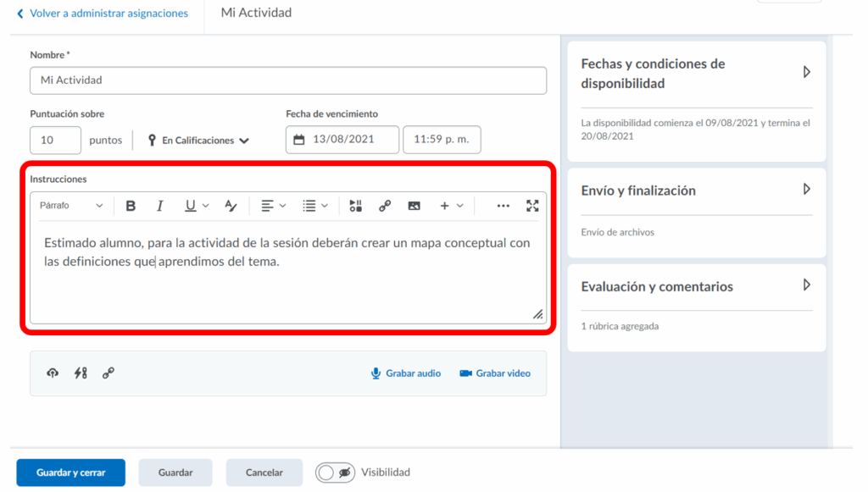Image resolution: width=868 pixels, height=492 pixels.
Task: Expand Fechas y condiciones de disponibilidad
Action: 806,73
